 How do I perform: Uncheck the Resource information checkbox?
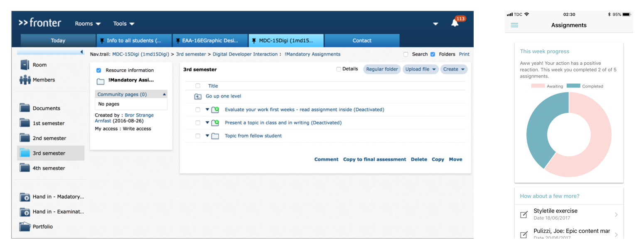pos(98,71)
